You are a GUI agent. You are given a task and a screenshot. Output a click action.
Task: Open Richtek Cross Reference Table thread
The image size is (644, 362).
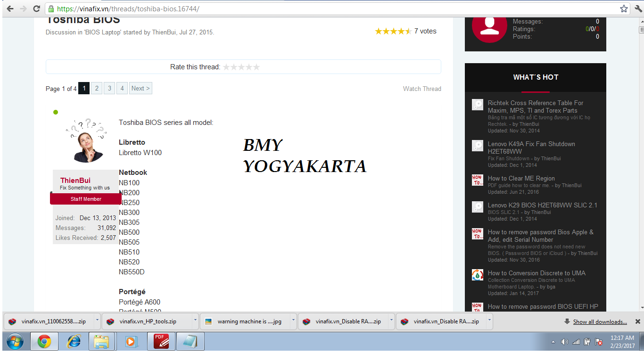tap(536, 107)
